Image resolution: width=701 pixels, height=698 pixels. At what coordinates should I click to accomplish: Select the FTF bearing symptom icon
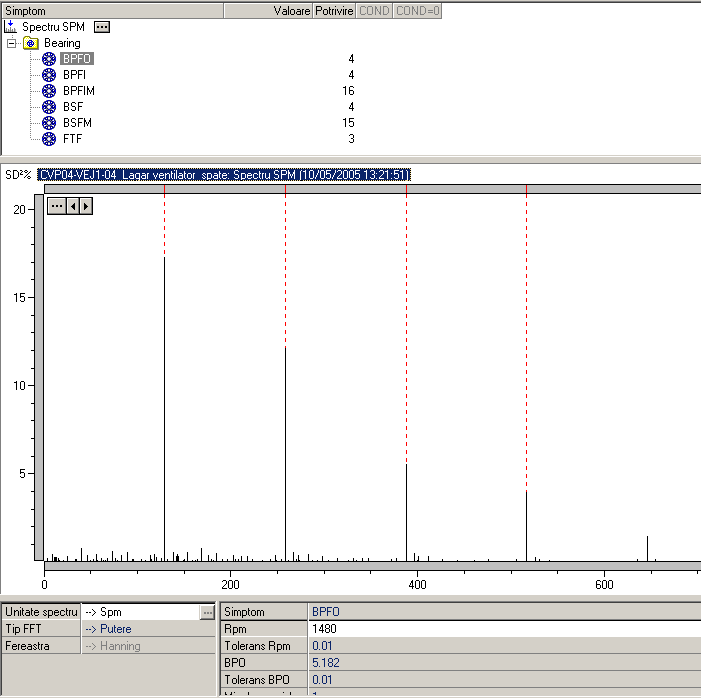(49, 139)
